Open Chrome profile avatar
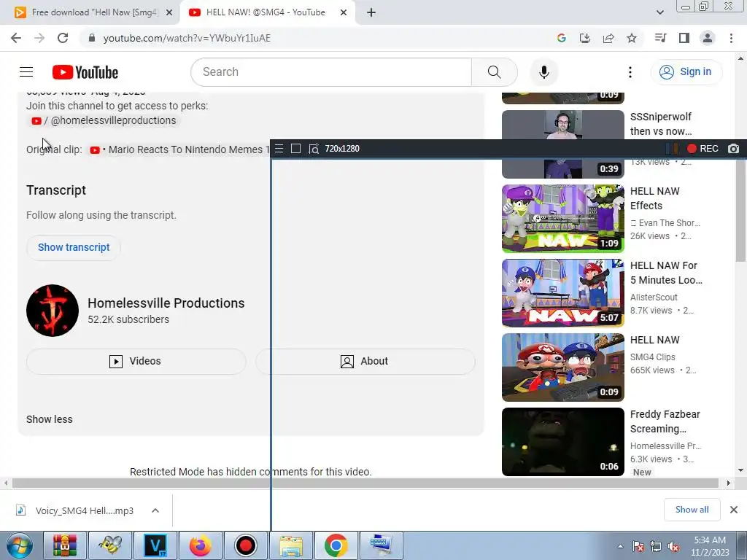747x560 pixels. point(708,38)
